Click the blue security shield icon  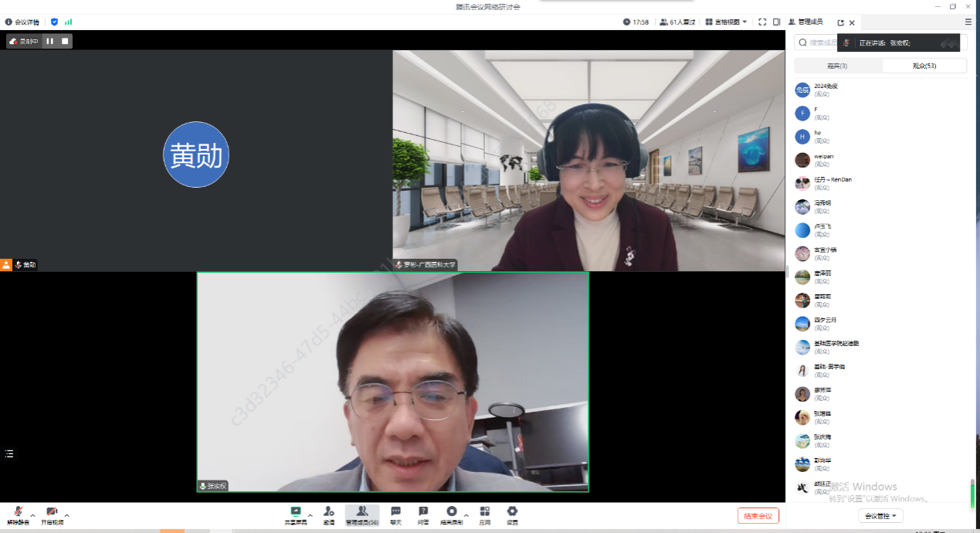[54, 22]
